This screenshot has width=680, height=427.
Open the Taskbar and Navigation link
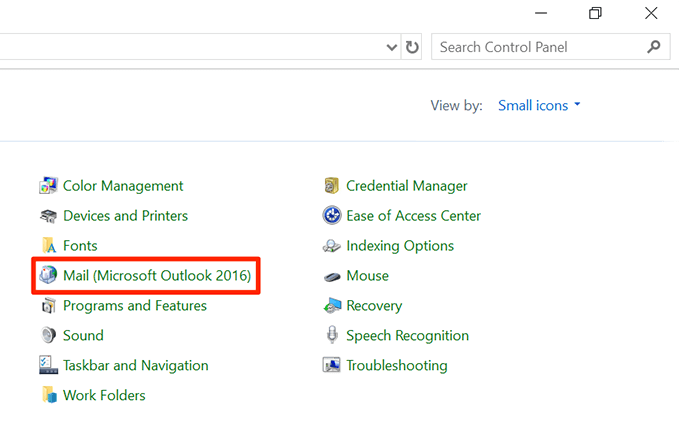click(x=135, y=366)
